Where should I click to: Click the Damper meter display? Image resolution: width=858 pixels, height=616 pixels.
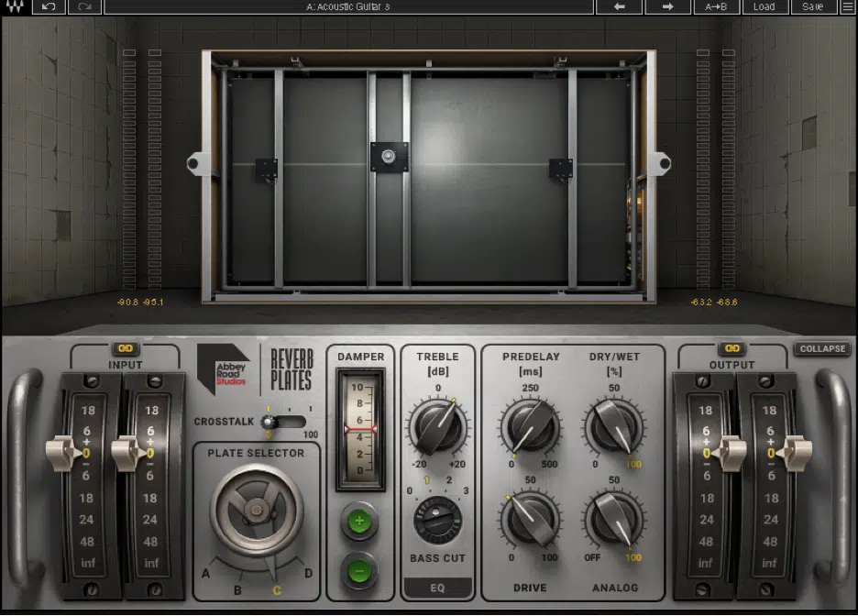tap(360, 429)
